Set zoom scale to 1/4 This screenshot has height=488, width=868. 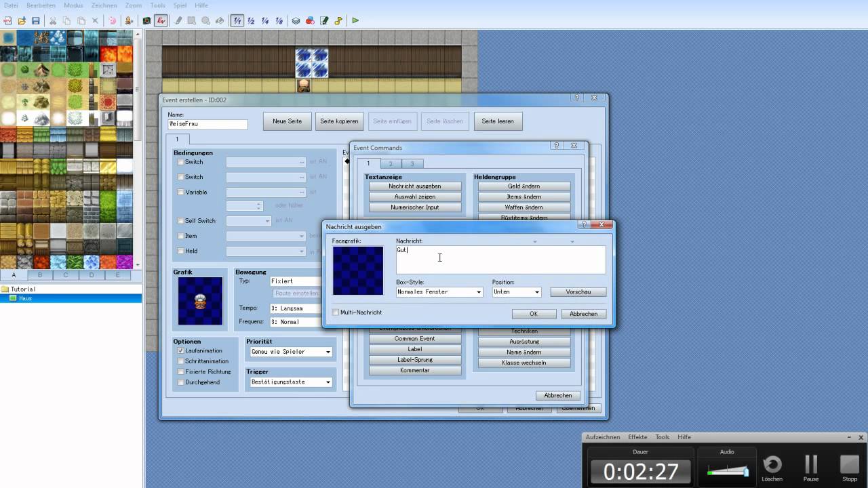265,20
